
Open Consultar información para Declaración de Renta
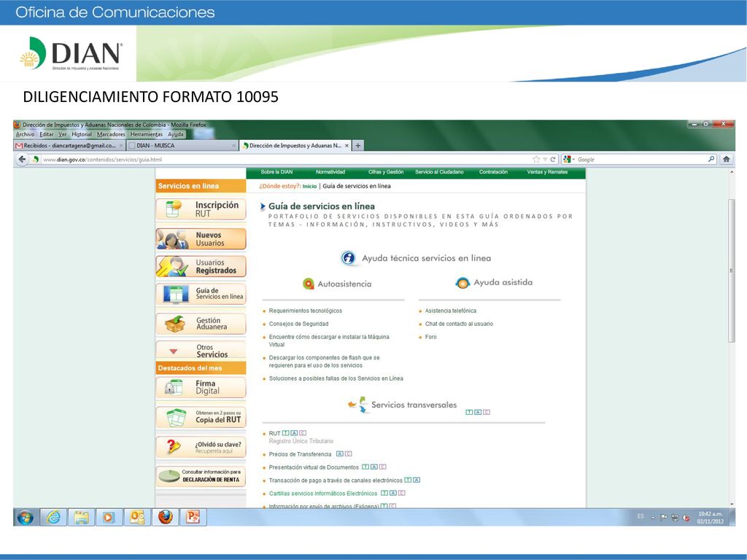coord(201,476)
